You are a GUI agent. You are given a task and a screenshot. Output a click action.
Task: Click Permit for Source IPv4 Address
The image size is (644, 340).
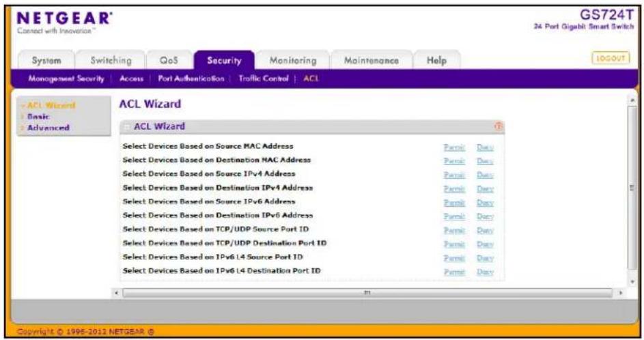[454, 175]
